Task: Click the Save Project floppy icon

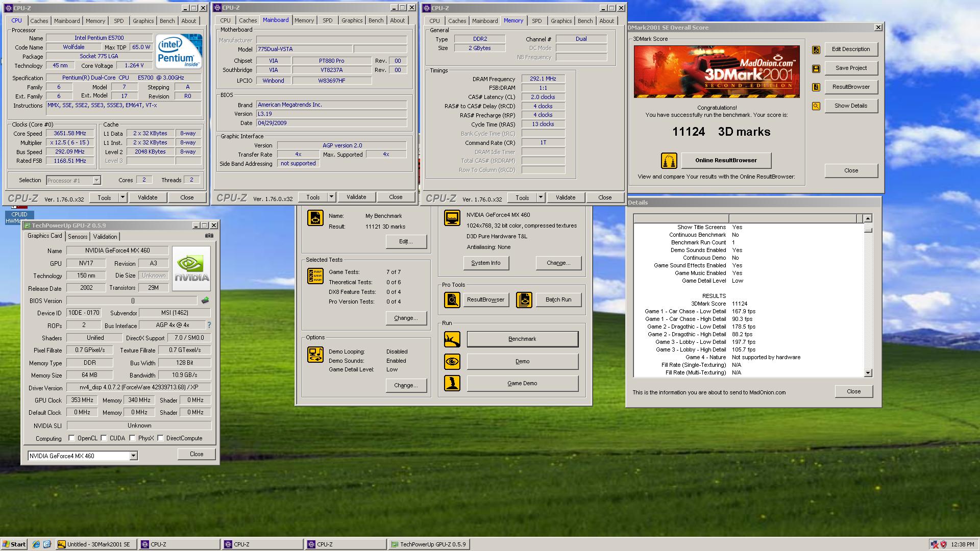Action: coord(816,68)
